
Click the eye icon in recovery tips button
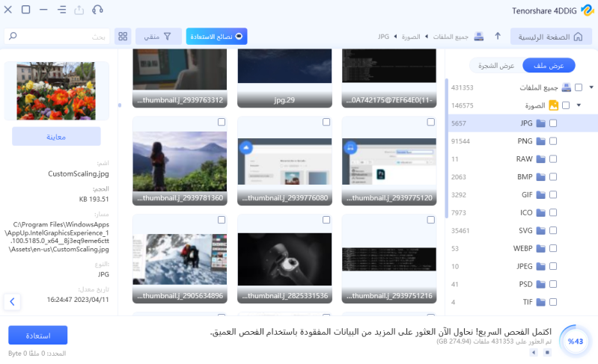pyautogui.click(x=239, y=36)
